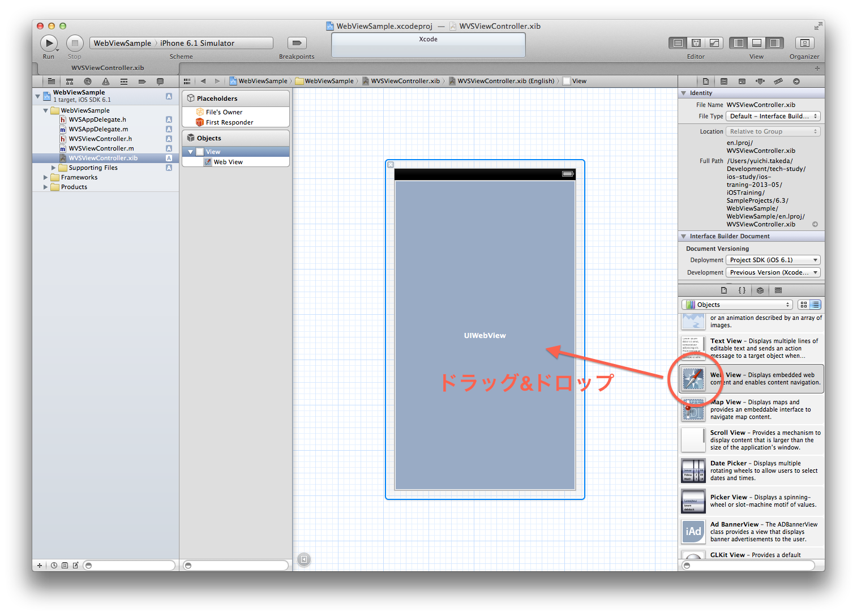Go forward in editor history
857x616 pixels.
point(217,81)
